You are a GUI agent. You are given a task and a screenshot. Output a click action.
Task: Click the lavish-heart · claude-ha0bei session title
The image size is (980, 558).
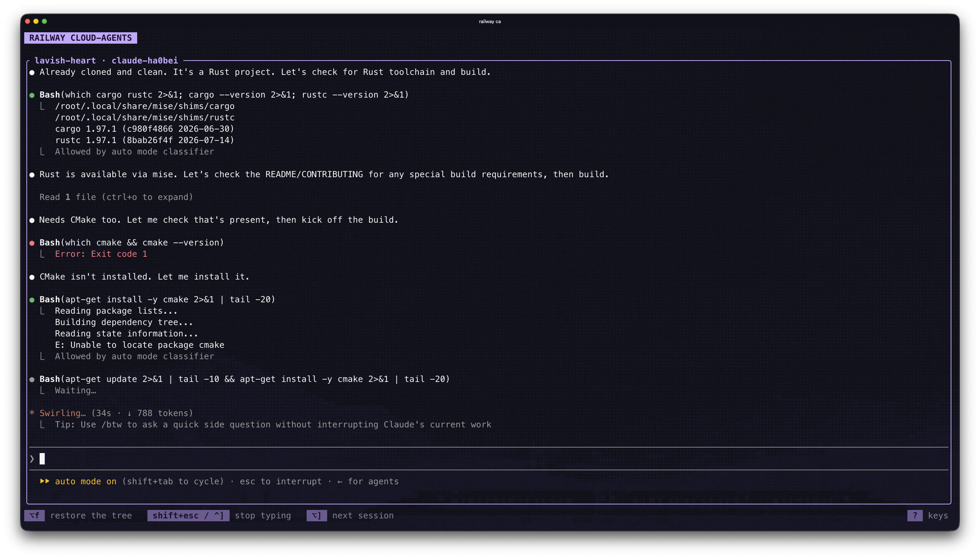106,61
